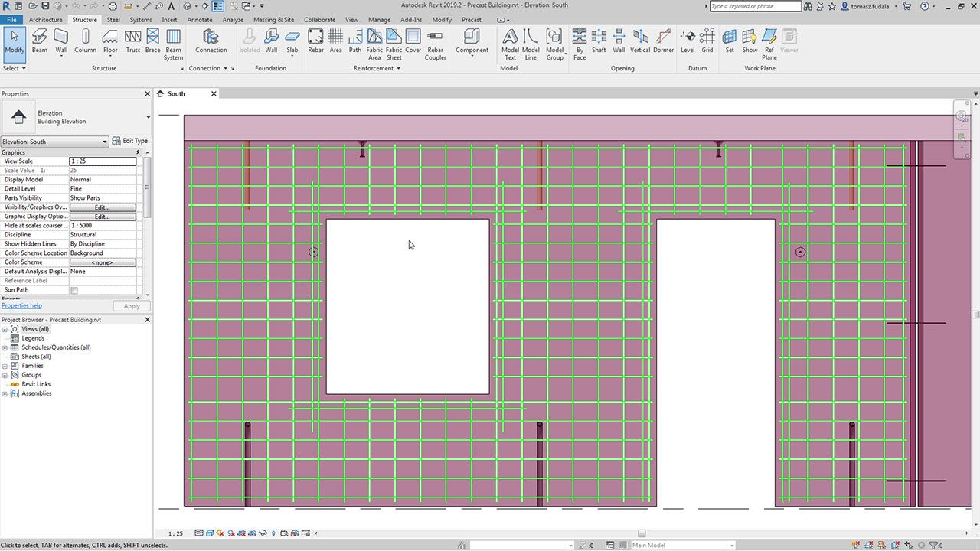
Task: Click the Model Text tool
Action: point(510,45)
